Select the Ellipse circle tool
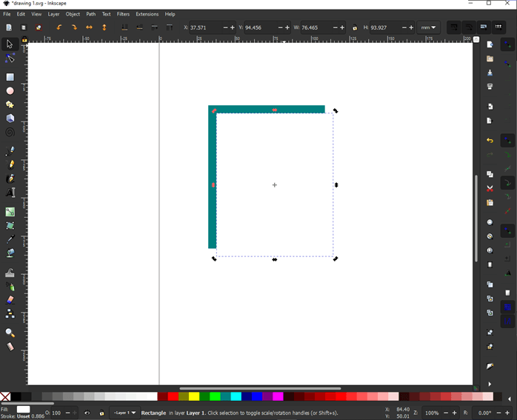The image size is (517, 420). pos(10,90)
